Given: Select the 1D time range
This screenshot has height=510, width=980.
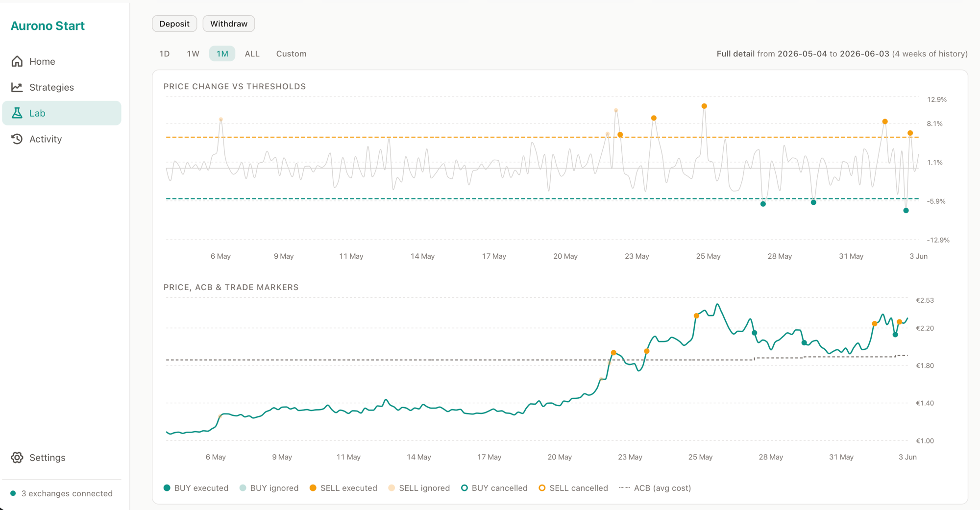Looking at the screenshot, I should 165,54.
